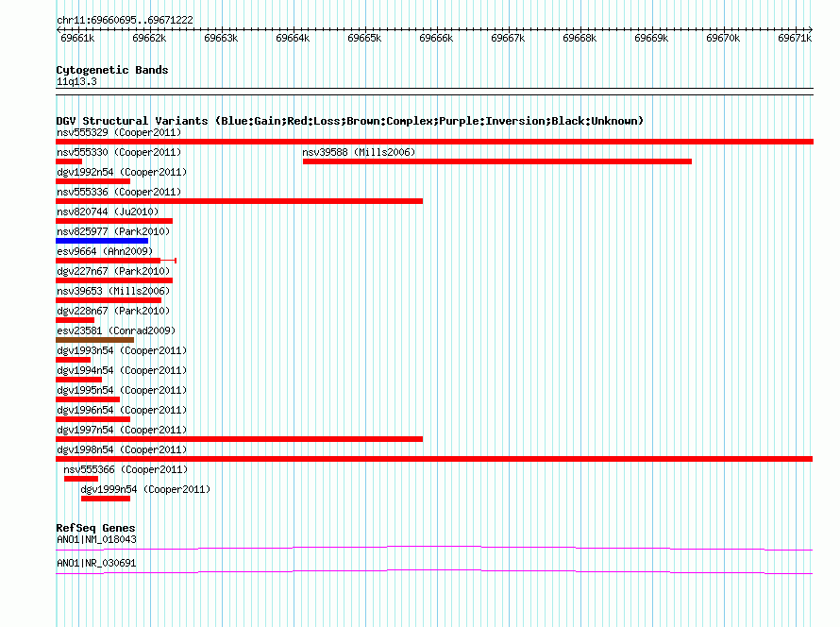Click the chr11:69660695..69671222 coordinate text
840x627 pixels.
[125, 20]
